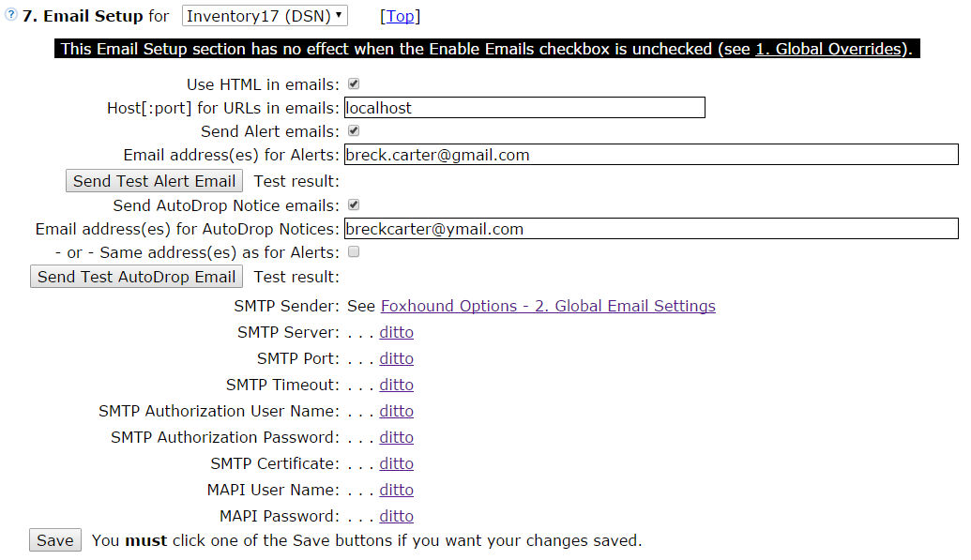
Task: Open Foxhound Options Global Email Settings link
Action: pos(548,306)
